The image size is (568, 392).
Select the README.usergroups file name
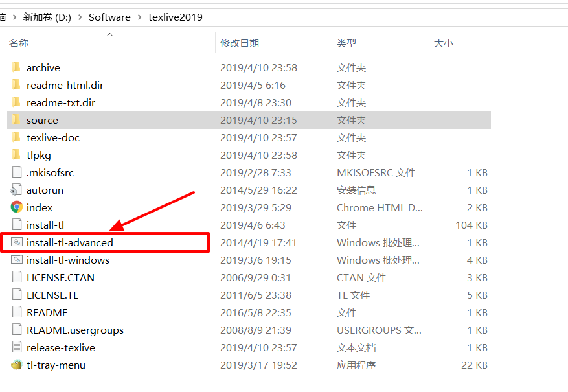(x=75, y=330)
